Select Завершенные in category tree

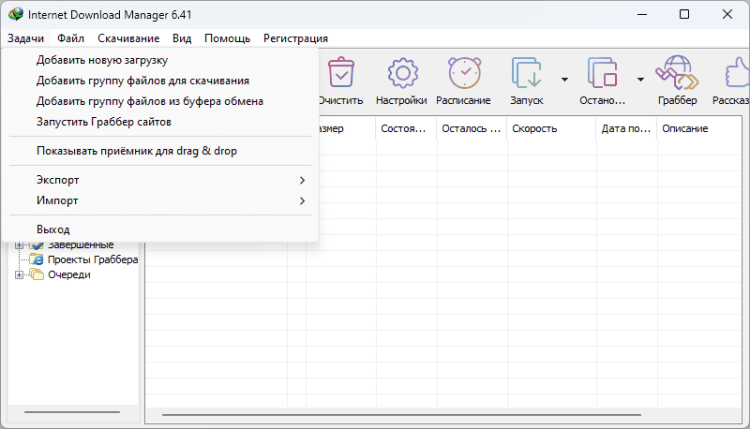(x=81, y=245)
